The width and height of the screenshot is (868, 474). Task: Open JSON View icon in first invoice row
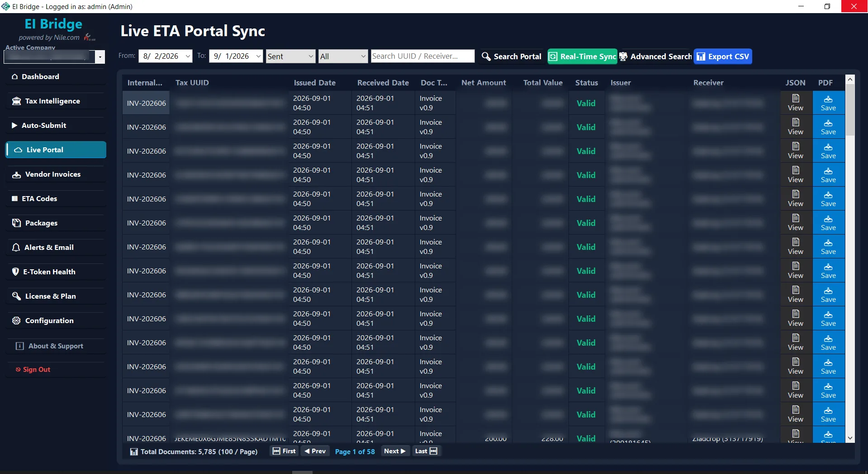[796, 103]
